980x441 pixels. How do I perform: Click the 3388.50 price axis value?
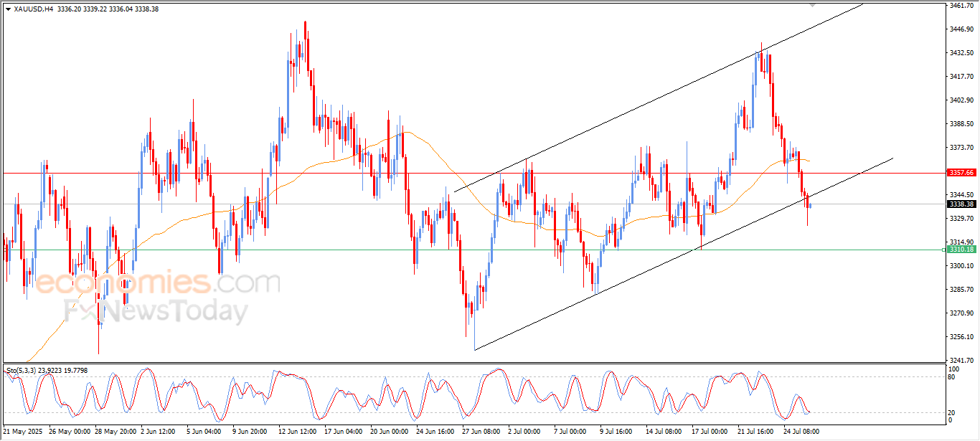[x=961, y=124]
